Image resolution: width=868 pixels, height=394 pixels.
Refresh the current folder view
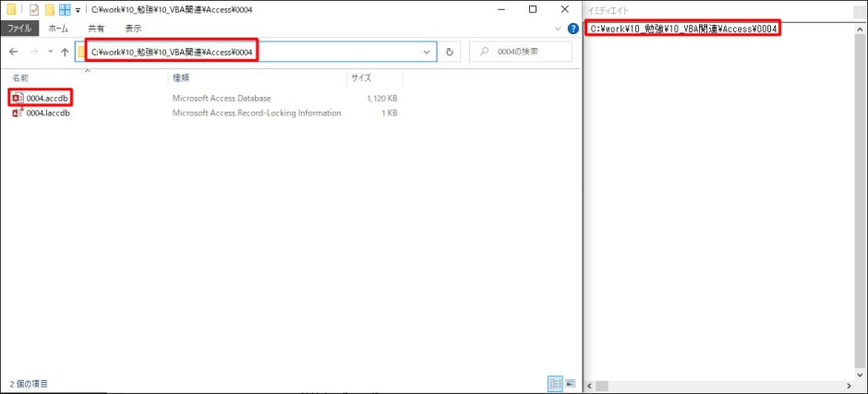pos(450,53)
